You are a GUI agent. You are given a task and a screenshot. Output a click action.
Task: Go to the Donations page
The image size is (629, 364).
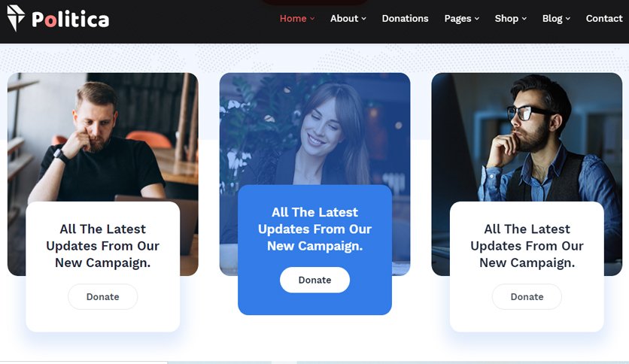[x=405, y=19]
